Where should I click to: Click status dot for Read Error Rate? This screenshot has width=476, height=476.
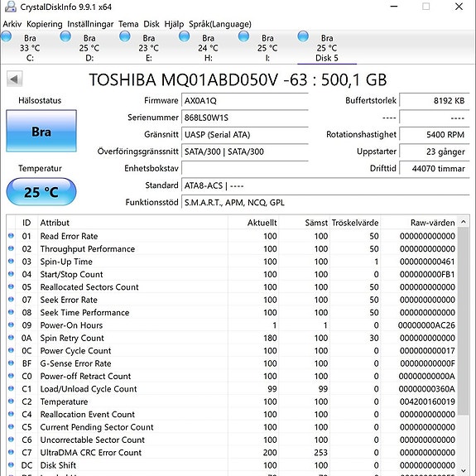coord(11,236)
